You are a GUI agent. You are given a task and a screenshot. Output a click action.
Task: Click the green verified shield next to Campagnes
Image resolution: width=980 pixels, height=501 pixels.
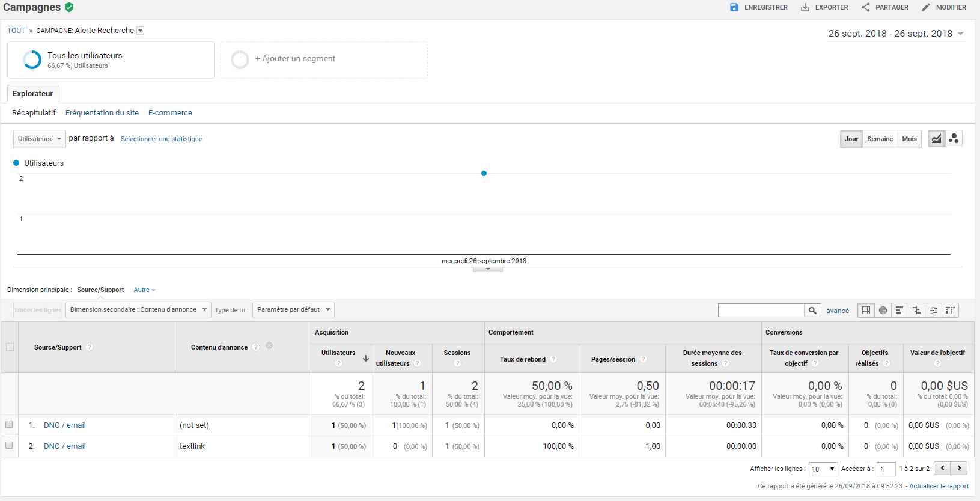coord(69,7)
